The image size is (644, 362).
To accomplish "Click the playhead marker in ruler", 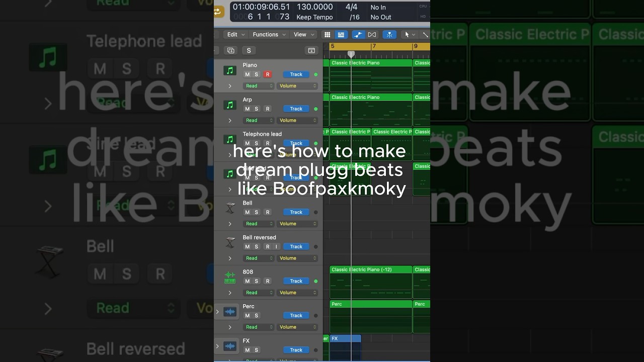I will [351, 54].
